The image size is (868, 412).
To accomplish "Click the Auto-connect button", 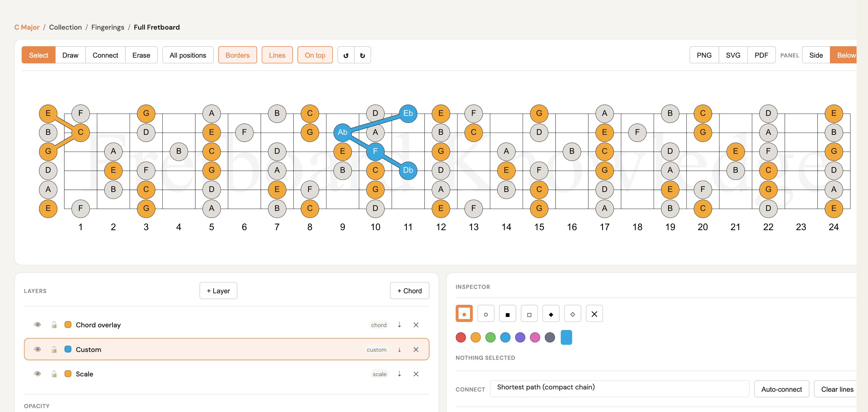I will (781, 389).
